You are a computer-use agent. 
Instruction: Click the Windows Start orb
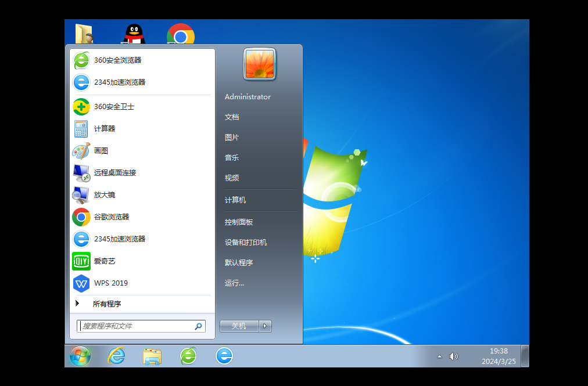[x=80, y=356]
